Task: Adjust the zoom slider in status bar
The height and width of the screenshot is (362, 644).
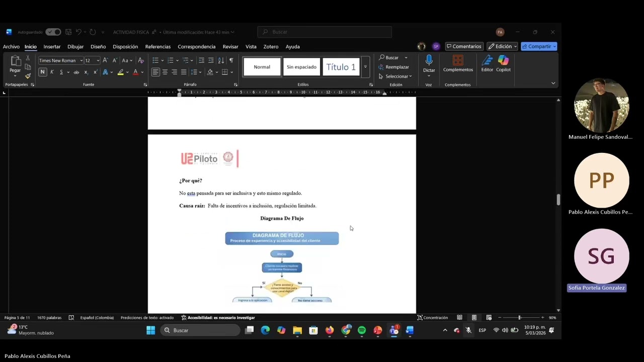Action: [x=520, y=318]
